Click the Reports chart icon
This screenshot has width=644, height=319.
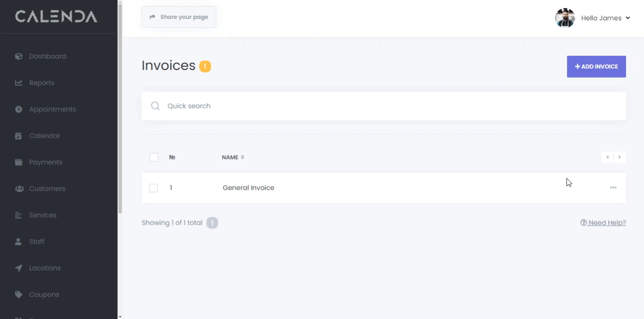click(18, 83)
